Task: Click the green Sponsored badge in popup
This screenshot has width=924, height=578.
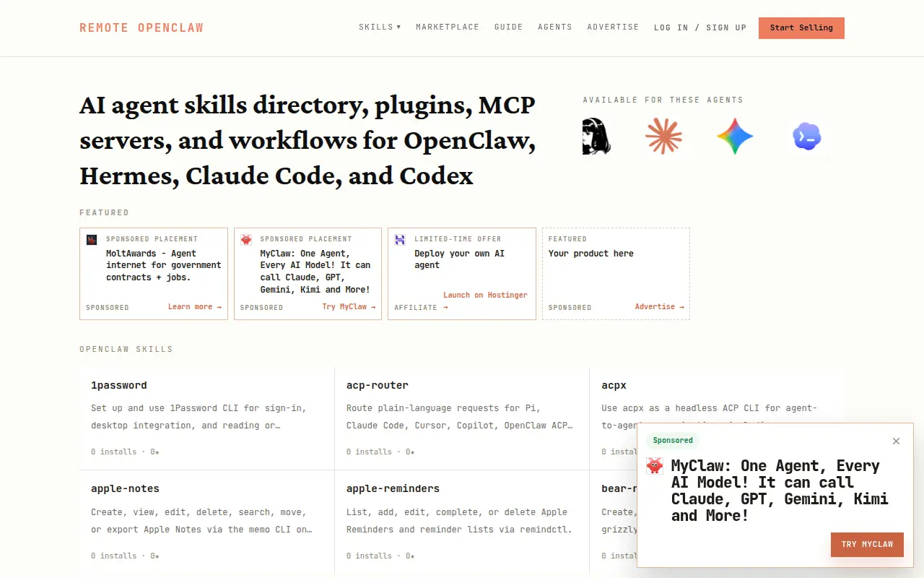Action: click(x=673, y=441)
